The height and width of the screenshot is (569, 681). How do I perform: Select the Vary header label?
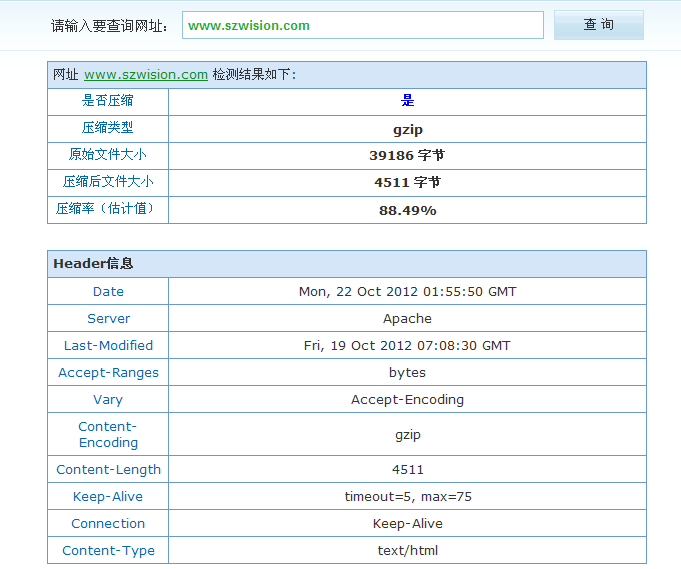(108, 400)
